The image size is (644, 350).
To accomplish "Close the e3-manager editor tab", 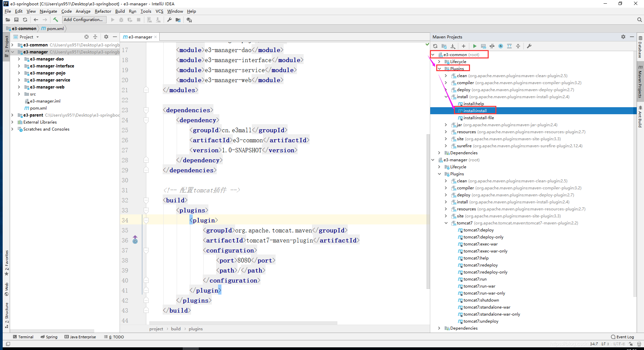I will pos(156,37).
